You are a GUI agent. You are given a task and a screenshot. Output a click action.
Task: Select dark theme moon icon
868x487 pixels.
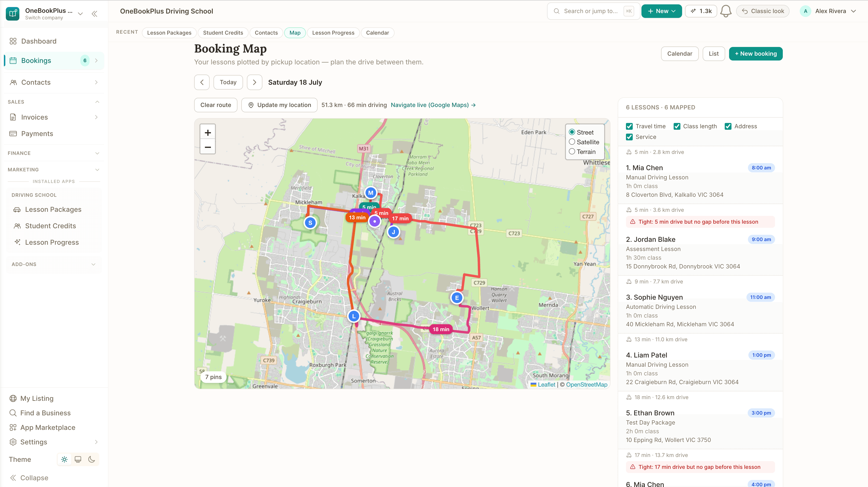coord(92,459)
